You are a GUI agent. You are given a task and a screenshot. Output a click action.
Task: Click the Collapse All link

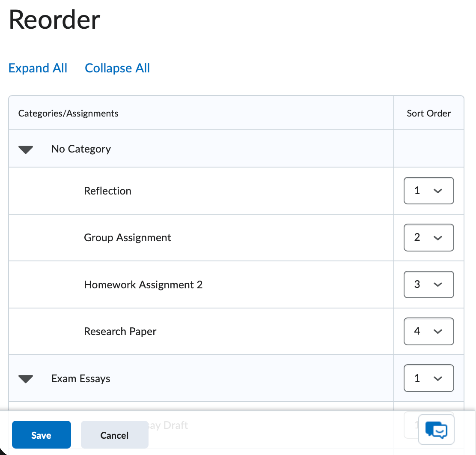117,68
